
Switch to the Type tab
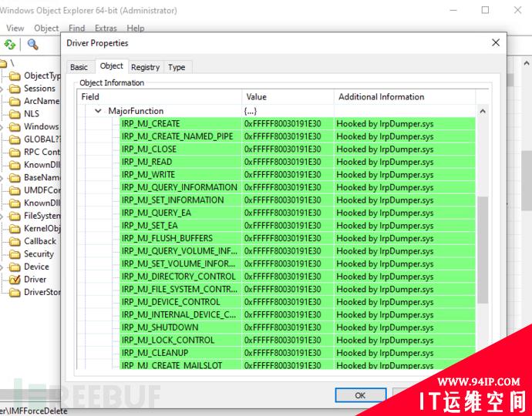177,67
